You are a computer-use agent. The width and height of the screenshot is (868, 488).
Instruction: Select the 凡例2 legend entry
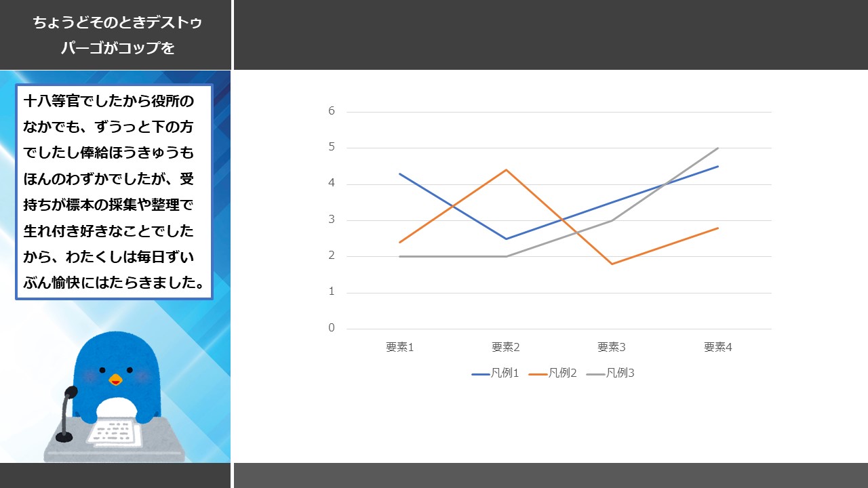pos(553,373)
